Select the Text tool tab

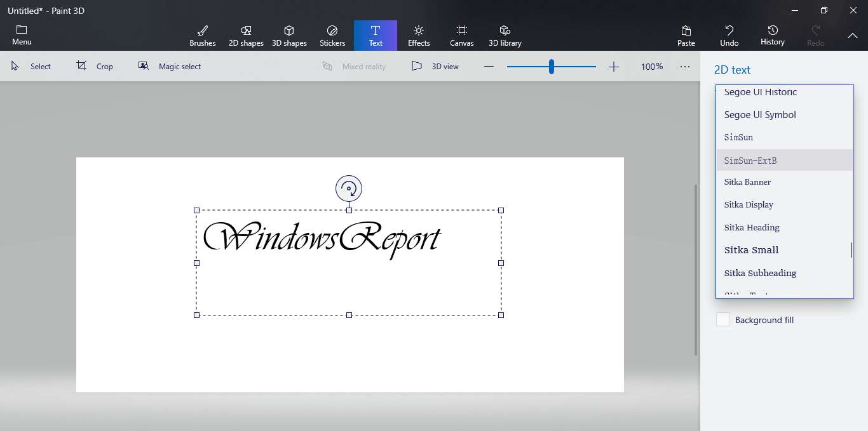[376, 36]
